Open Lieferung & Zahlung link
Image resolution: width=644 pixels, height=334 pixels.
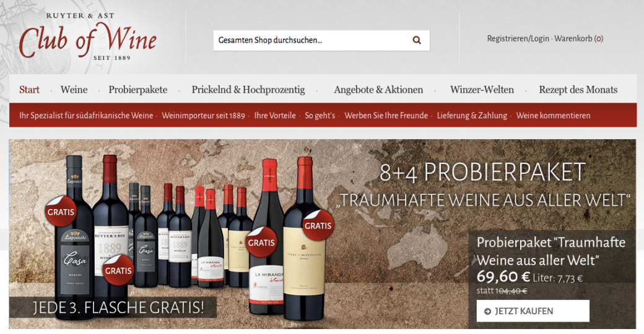[472, 115]
